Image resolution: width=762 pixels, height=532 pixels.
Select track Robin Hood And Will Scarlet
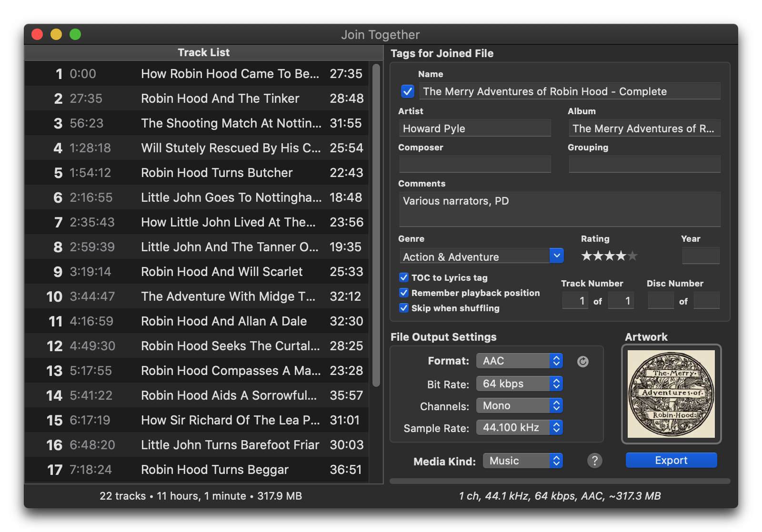(197, 271)
